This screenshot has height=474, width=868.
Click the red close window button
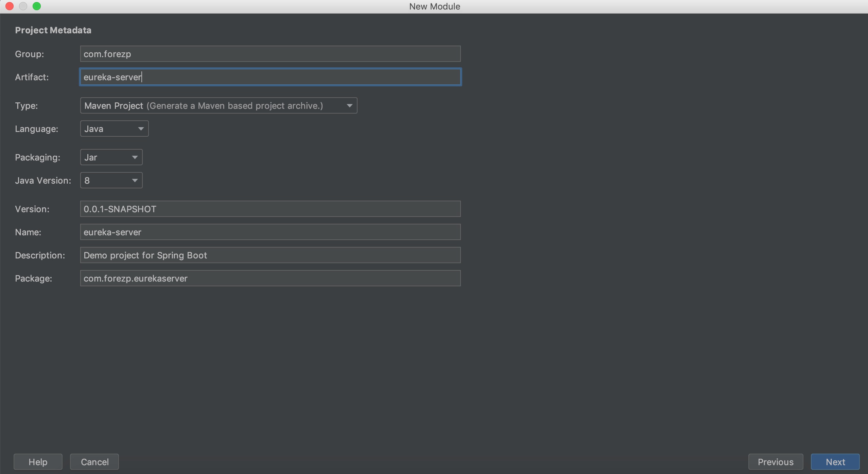point(10,6)
